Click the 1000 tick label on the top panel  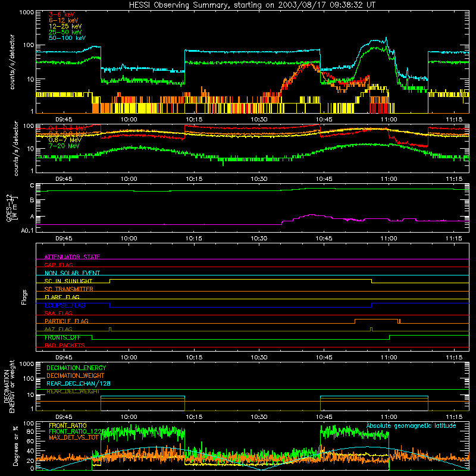pyautogui.click(x=27, y=12)
